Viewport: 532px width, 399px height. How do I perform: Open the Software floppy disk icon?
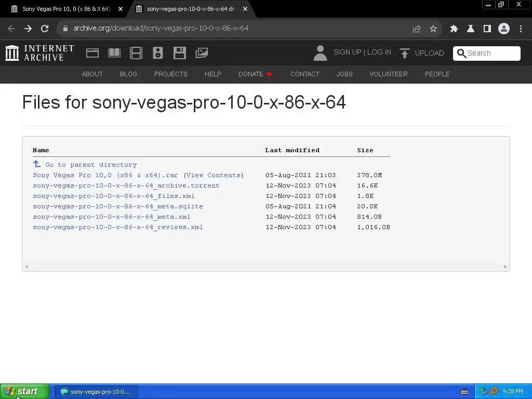pyautogui.click(x=179, y=53)
